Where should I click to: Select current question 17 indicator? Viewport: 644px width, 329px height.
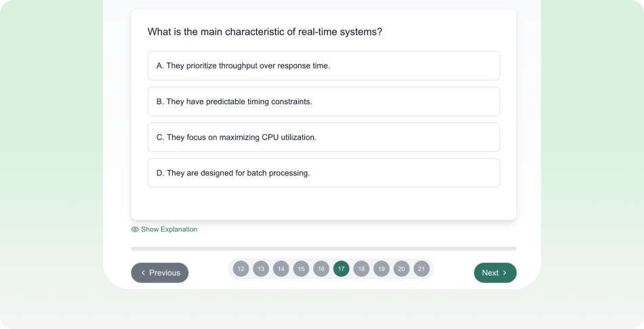click(x=341, y=269)
